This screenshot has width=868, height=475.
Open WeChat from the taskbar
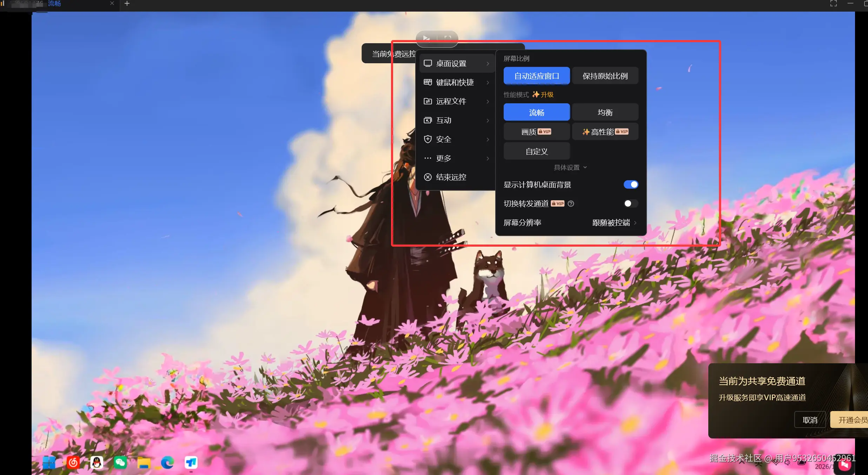tap(120, 462)
